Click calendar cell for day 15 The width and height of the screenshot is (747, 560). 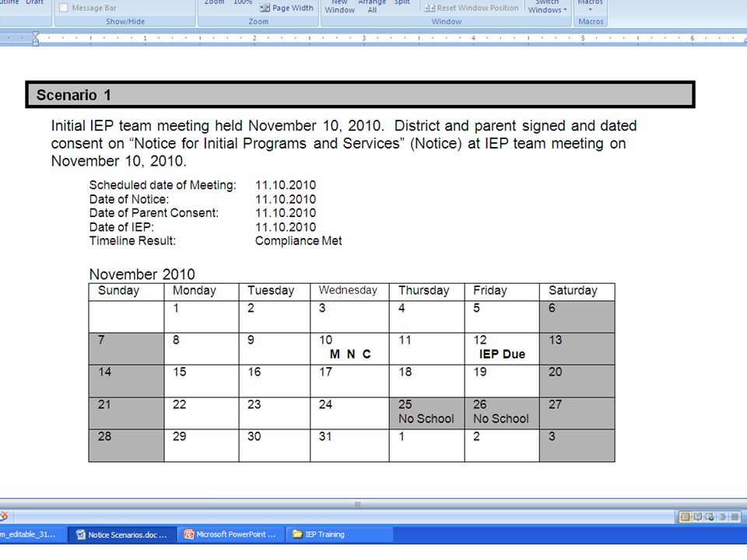(201, 381)
